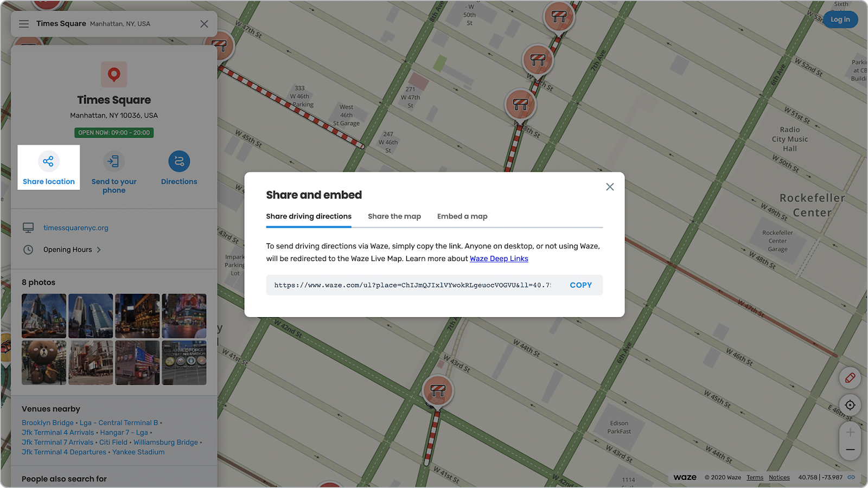Open the teddy bear photo thumbnail
The height and width of the screenshot is (488, 868).
[x=44, y=363]
